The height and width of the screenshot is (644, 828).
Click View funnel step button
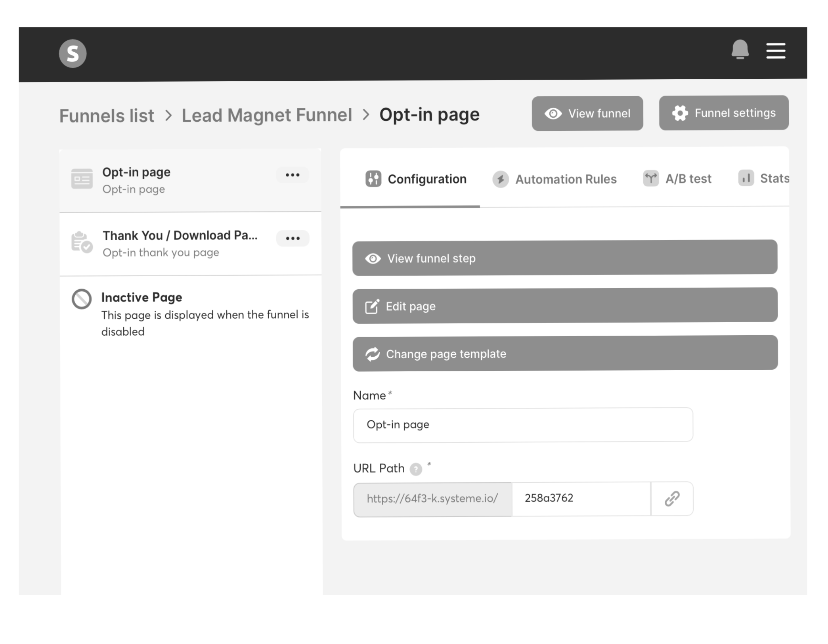point(565,258)
